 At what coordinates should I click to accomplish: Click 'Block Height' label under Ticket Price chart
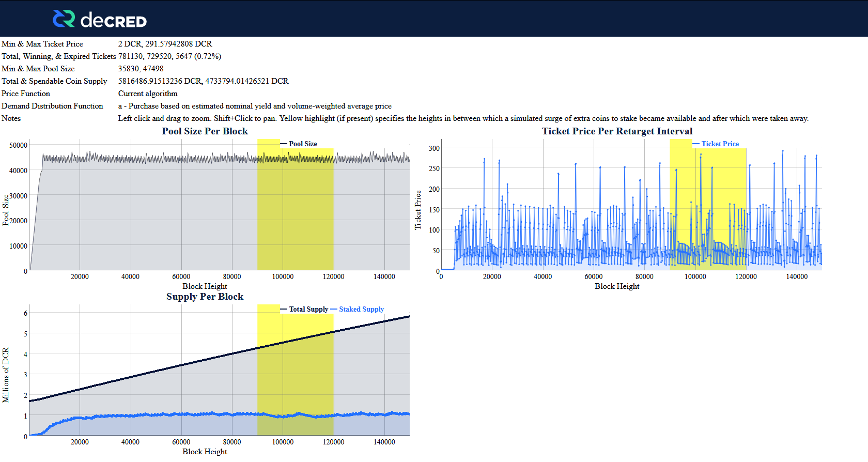click(x=617, y=286)
